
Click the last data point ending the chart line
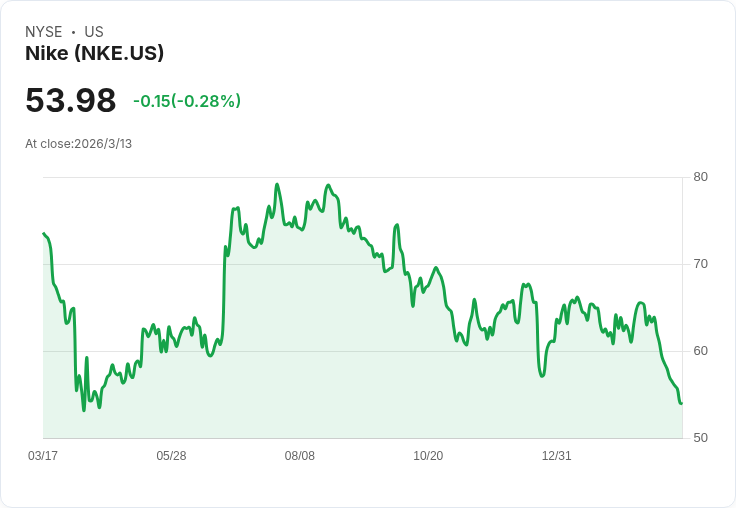(x=682, y=403)
